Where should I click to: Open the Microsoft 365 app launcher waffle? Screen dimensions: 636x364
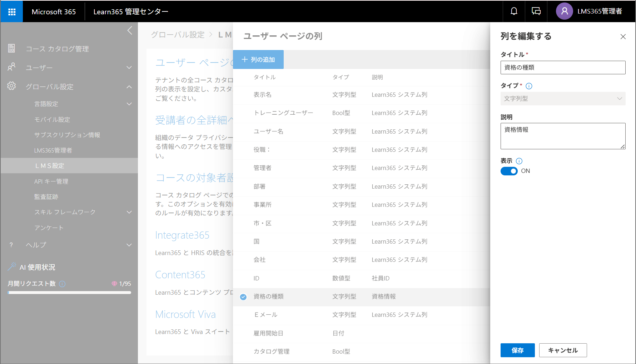click(x=12, y=12)
